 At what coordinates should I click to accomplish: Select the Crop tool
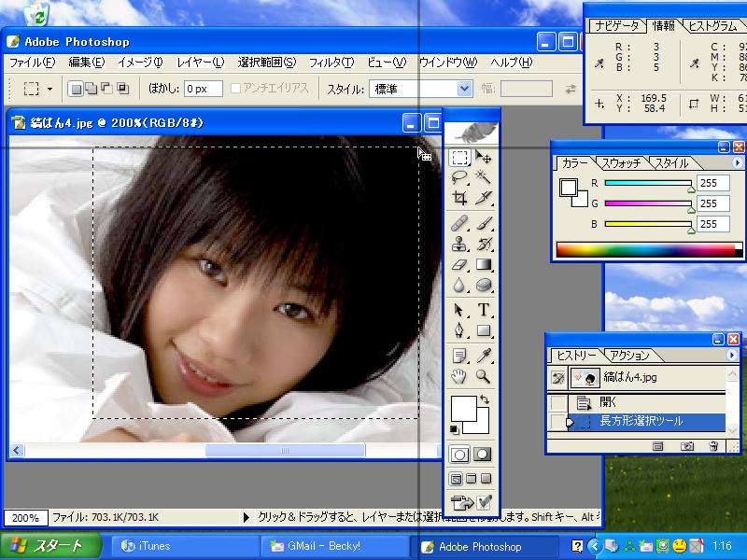(459, 198)
